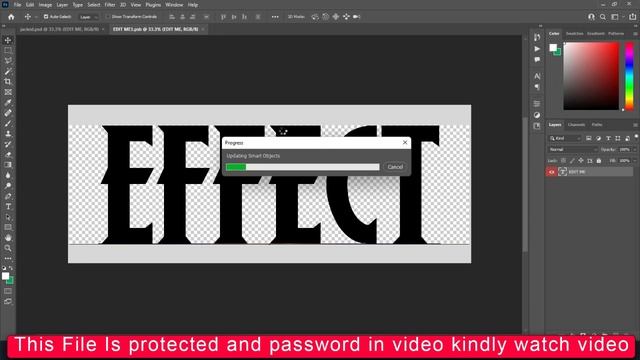
Task: Toggle shape layer filter in Layers panel
Action: [x=618, y=138]
